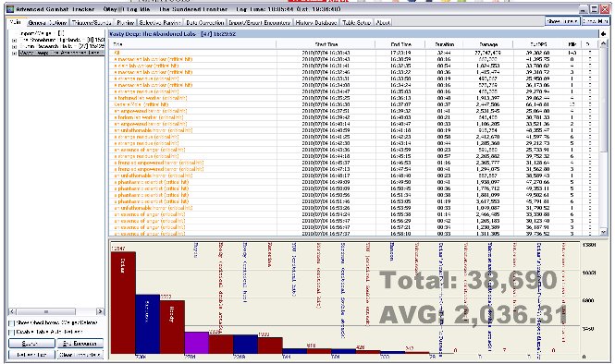This screenshot has height=364, width=615.
Task: Click the start time cell 2010/07/04 16:53:26
Action: pyautogui.click(x=326, y=208)
